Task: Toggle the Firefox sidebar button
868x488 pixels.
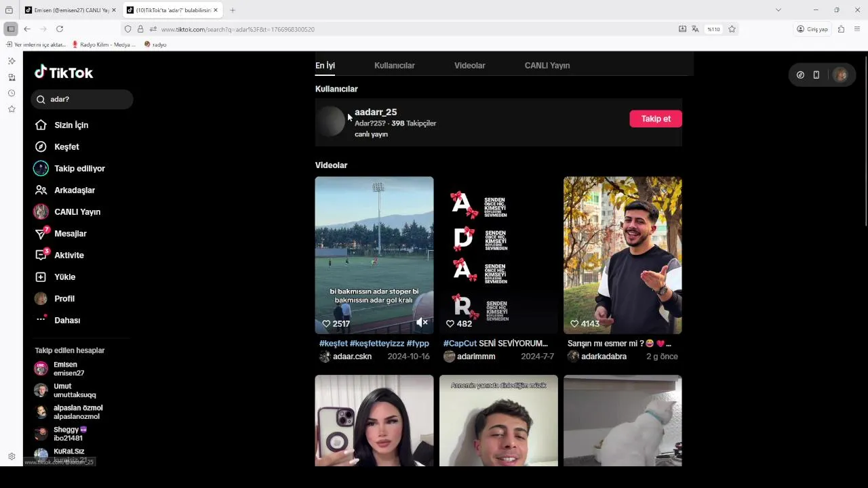Action: point(10,29)
